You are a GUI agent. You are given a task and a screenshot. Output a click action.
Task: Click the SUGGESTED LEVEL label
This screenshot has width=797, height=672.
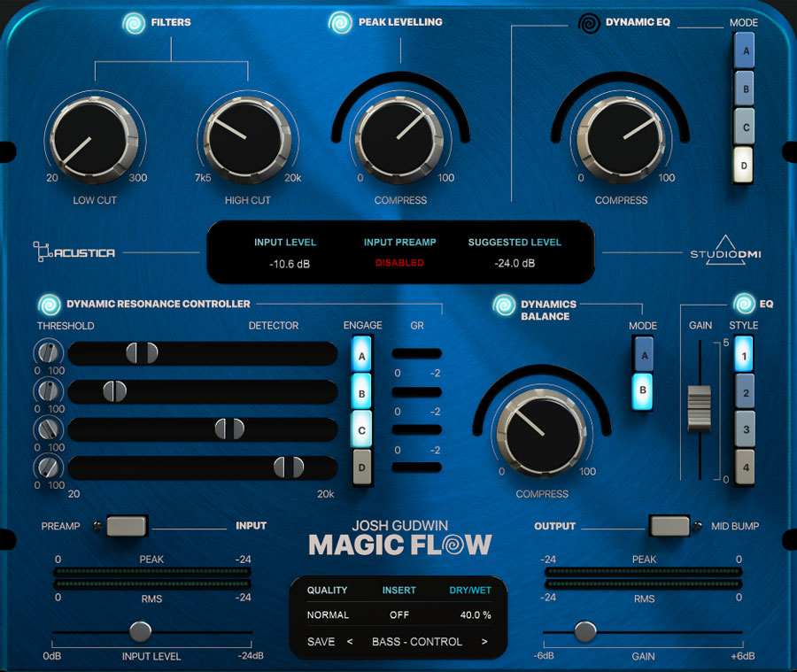[x=515, y=243]
